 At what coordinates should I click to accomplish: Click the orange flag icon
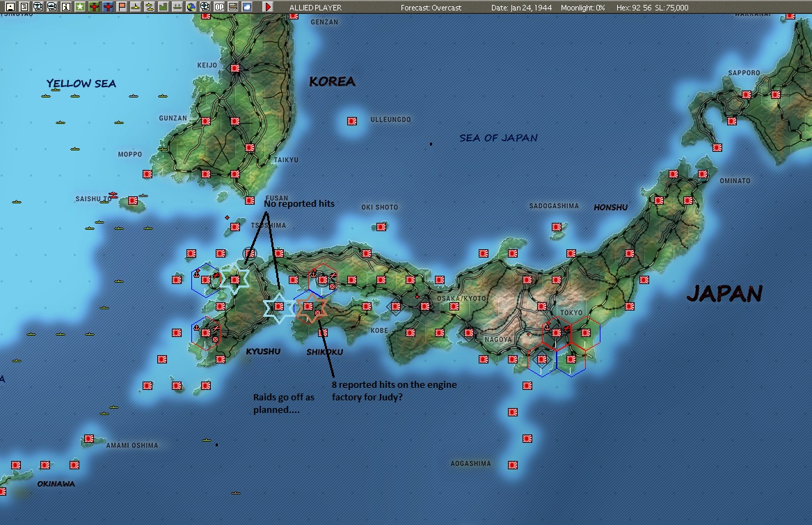point(122,7)
